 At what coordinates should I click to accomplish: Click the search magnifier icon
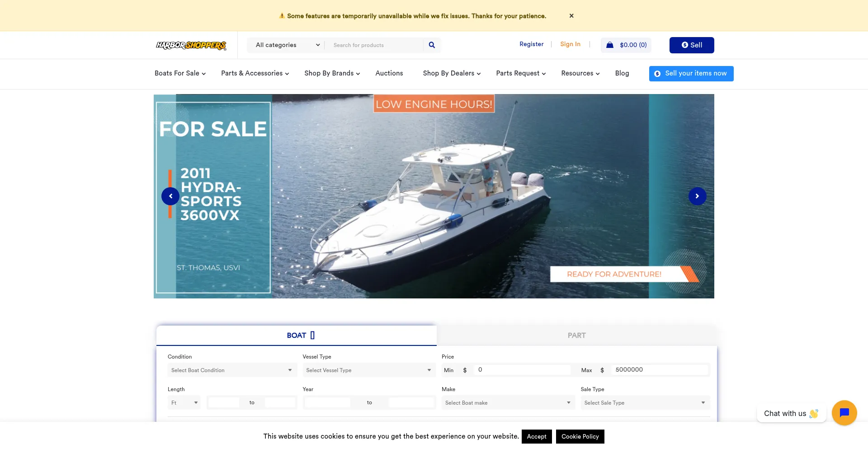coord(432,45)
